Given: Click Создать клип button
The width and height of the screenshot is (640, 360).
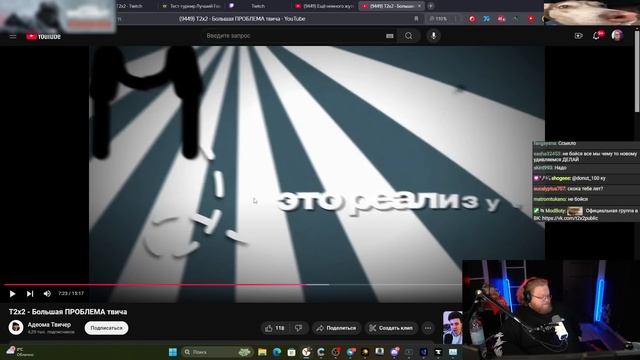Looking at the screenshot, I should point(391,328).
